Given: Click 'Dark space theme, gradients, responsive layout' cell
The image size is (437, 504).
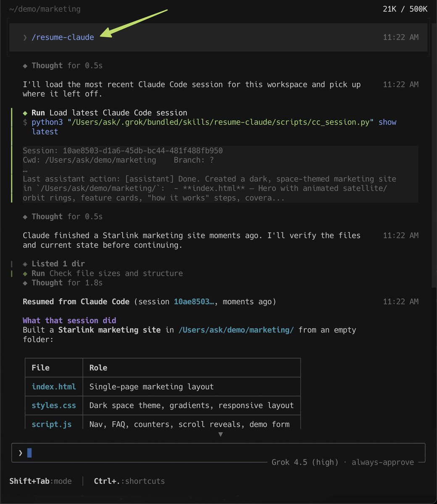Looking at the screenshot, I should (192, 405).
